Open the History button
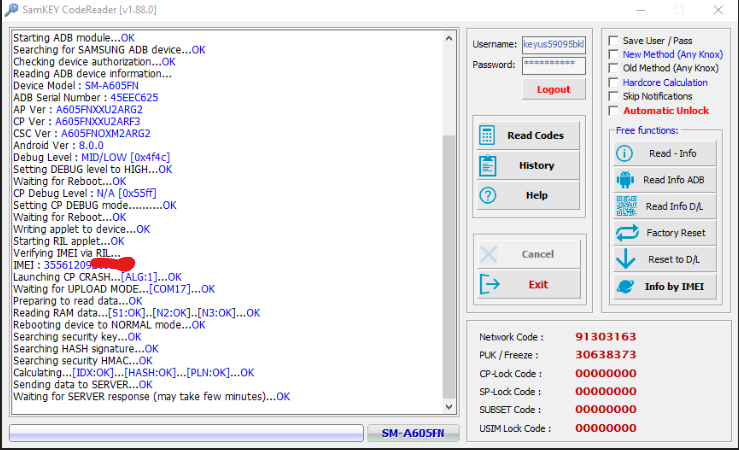The height and width of the screenshot is (450, 739). [528, 165]
